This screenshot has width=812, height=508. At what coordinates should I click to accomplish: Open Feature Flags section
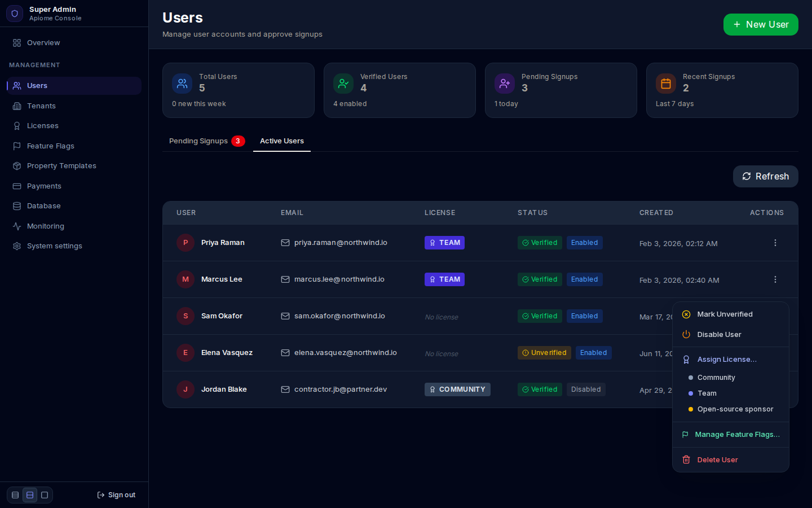[74, 146]
